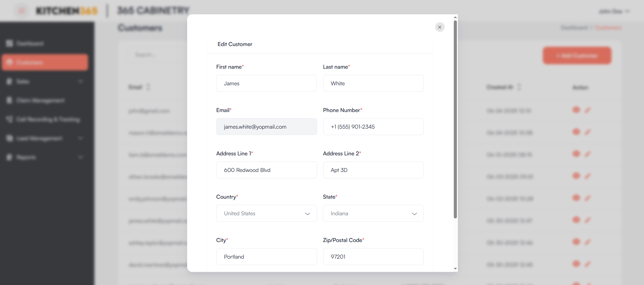Edit the First name field James
644x285 pixels.
(x=266, y=83)
